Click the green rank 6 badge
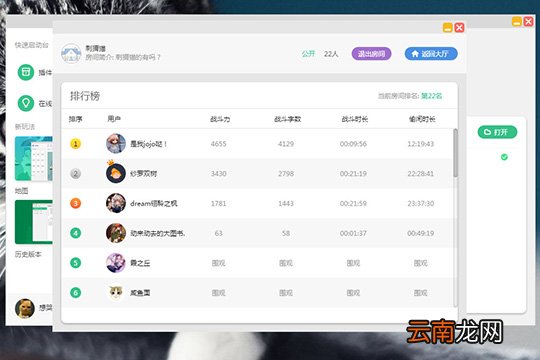 click(75, 293)
